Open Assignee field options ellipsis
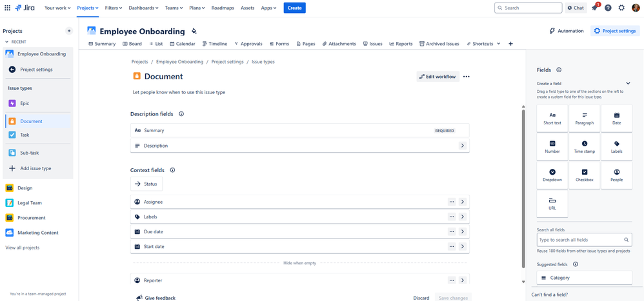644x301 pixels. tap(452, 202)
